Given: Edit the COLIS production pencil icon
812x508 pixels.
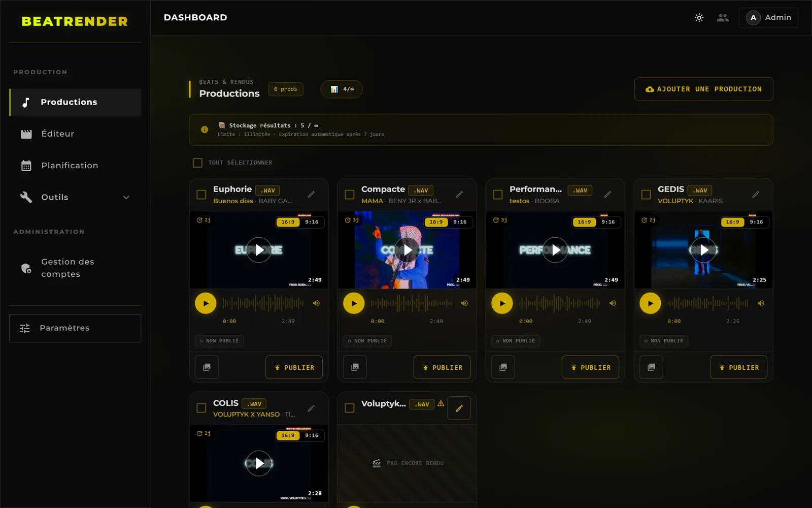Looking at the screenshot, I should pyautogui.click(x=311, y=408).
